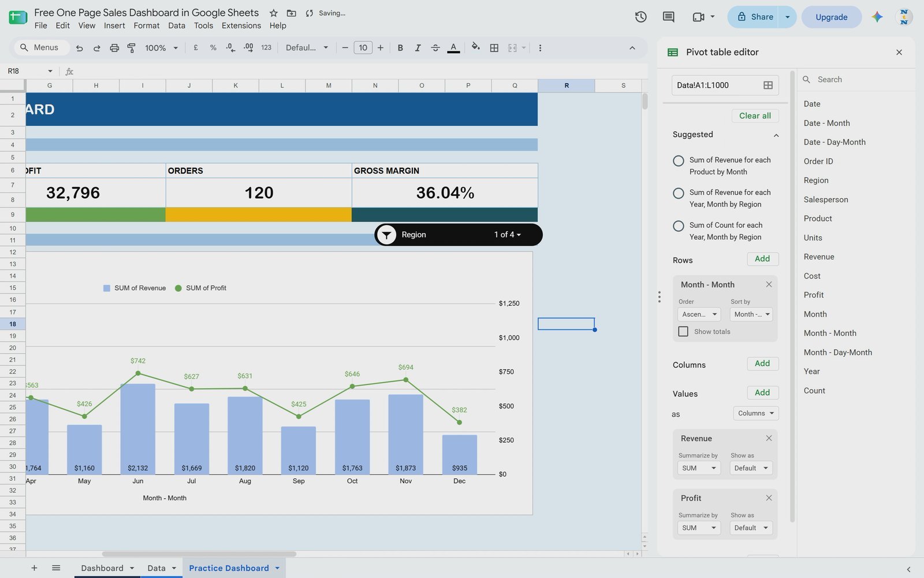Open the Format menu
Viewport: 924px width, 578px height.
pos(146,25)
